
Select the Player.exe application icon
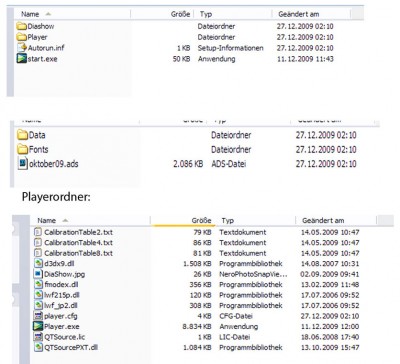[x=38, y=326]
